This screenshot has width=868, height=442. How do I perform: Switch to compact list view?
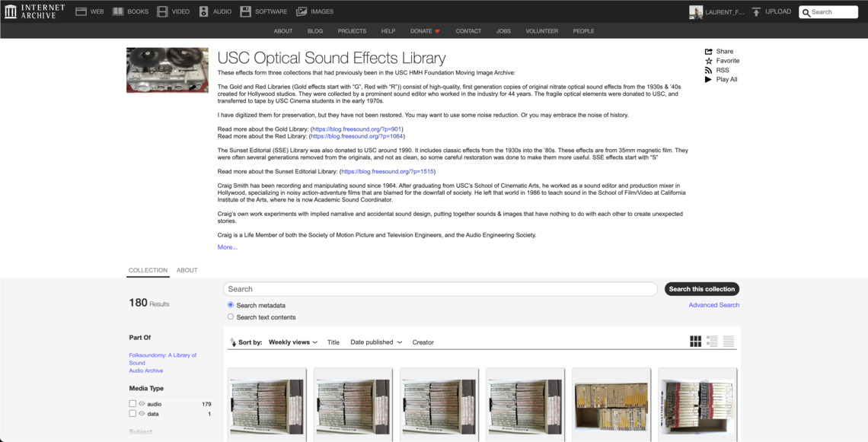(x=729, y=342)
